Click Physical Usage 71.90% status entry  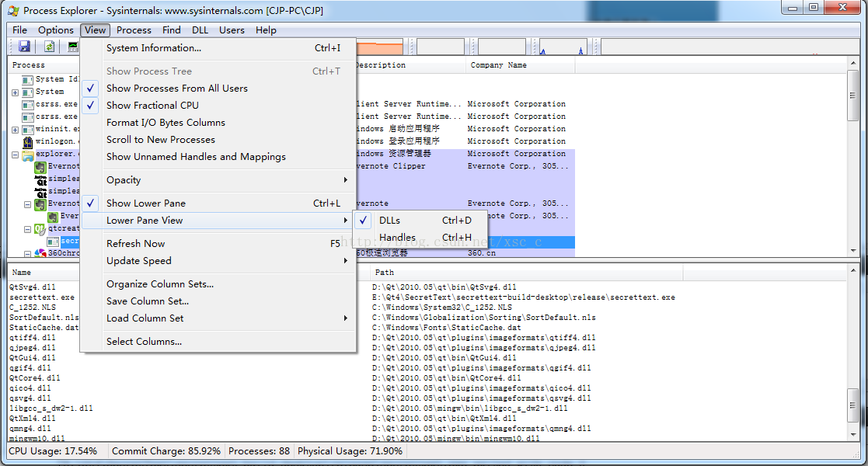point(350,451)
